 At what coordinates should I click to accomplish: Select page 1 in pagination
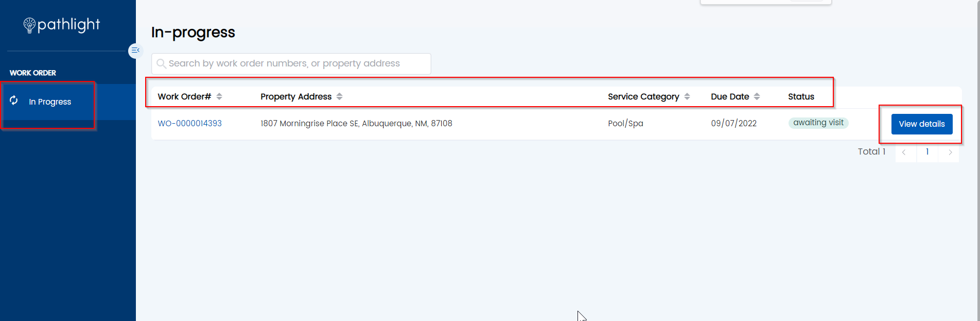pyautogui.click(x=927, y=151)
